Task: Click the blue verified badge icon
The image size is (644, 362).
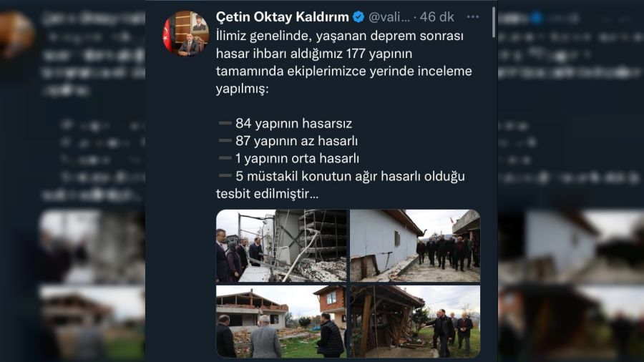Action: point(358,17)
